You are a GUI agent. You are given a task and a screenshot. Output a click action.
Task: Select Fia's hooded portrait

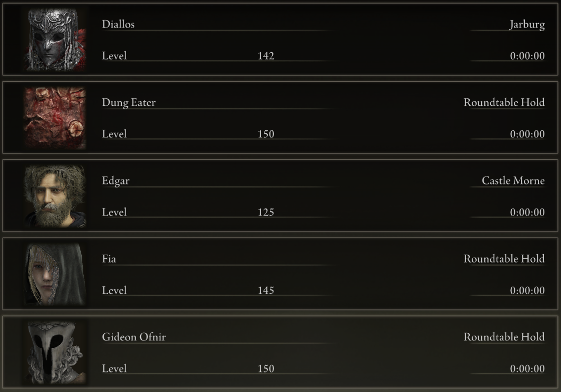55,274
